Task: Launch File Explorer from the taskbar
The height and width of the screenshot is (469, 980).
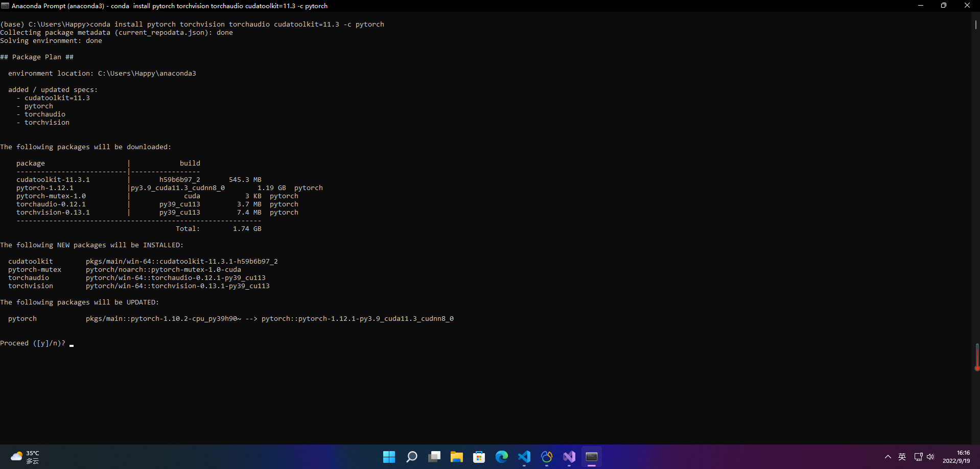Action: click(456, 457)
